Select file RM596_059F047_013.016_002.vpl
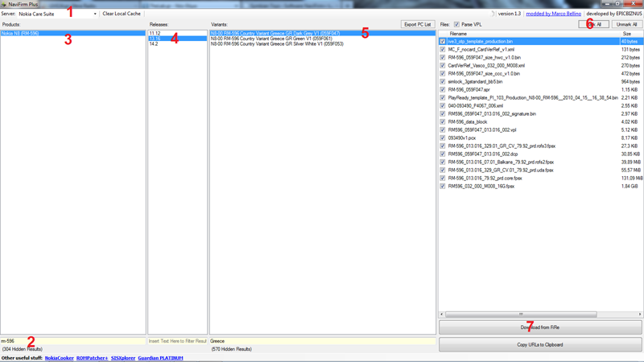The image size is (644, 362). 482,130
